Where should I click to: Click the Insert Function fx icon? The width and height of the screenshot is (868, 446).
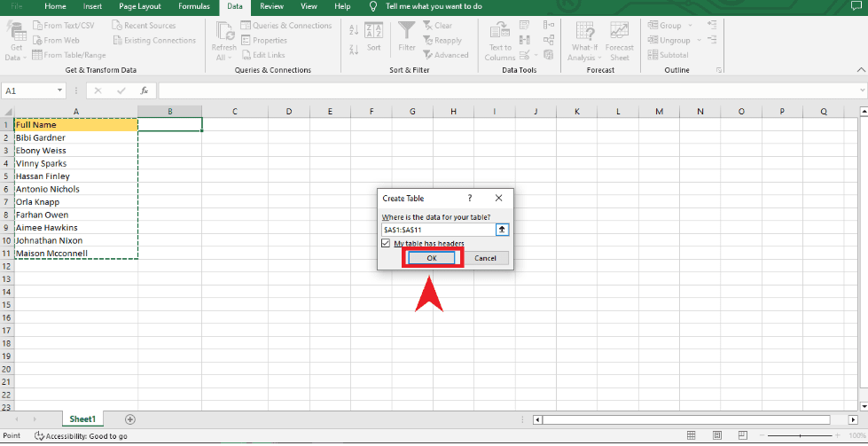click(x=144, y=90)
